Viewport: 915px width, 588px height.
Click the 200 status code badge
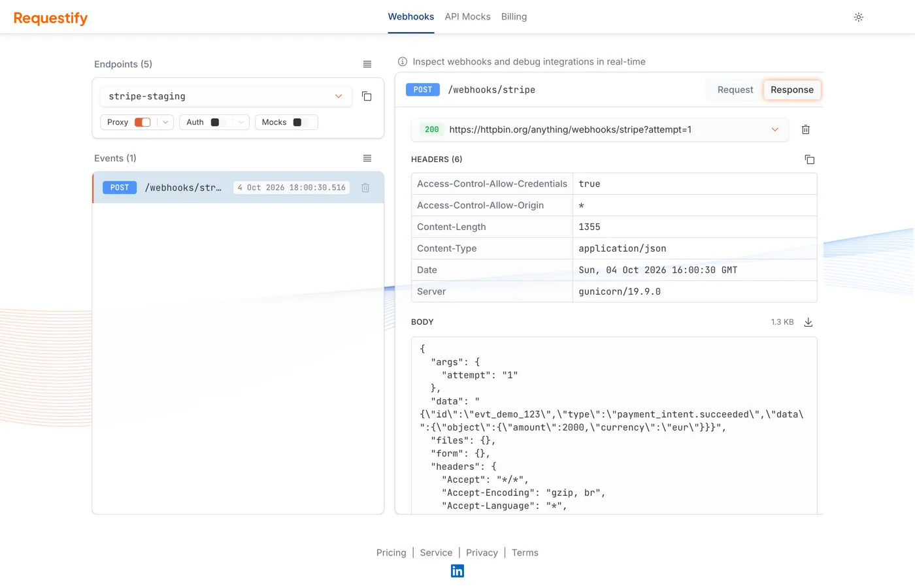(432, 129)
